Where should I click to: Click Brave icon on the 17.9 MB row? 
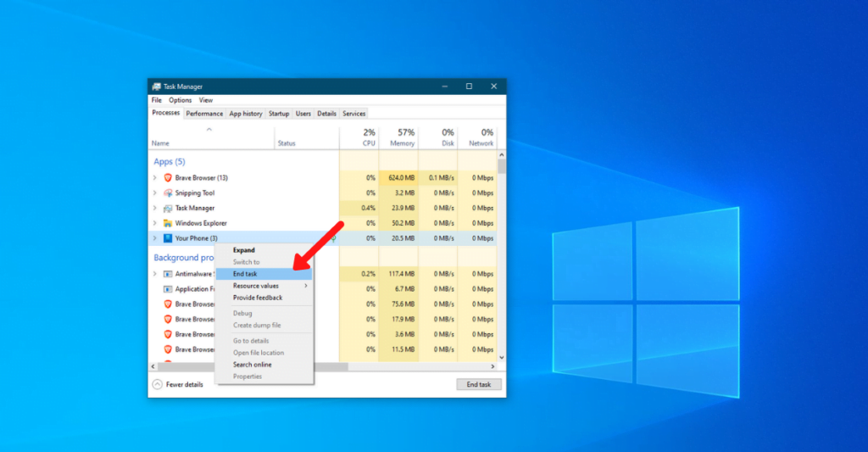[x=168, y=319]
